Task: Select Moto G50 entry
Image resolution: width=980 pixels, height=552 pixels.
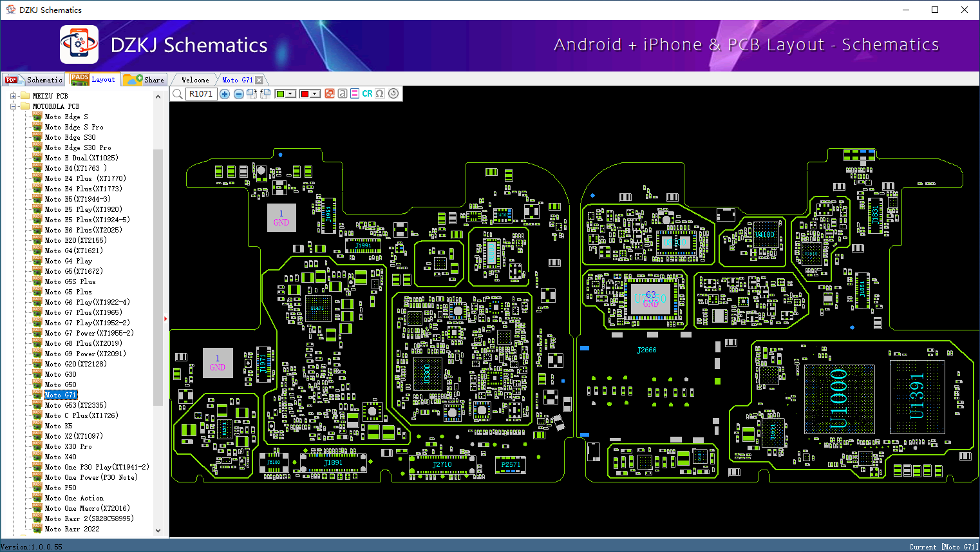Action: 61,385
